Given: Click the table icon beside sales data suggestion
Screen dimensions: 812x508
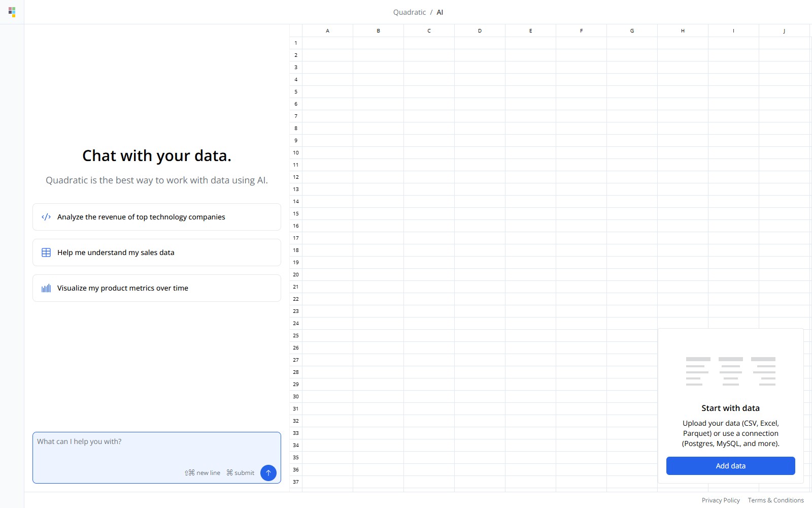Looking at the screenshot, I should 46,252.
